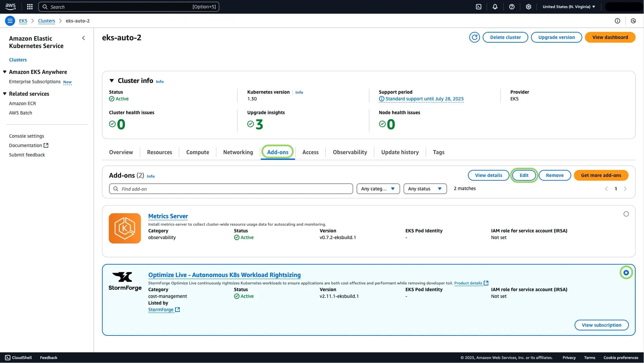The width and height of the screenshot is (644, 363).
Task: Switch to the Overview tab
Action: click(x=121, y=152)
